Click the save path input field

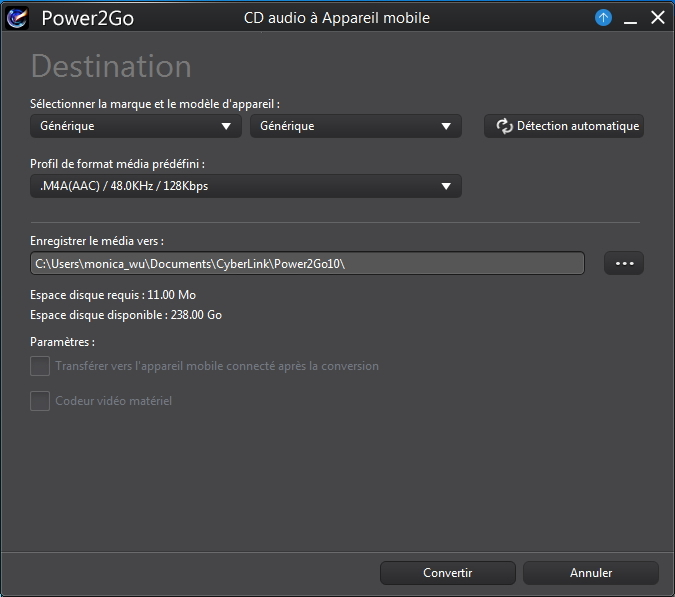[307, 263]
